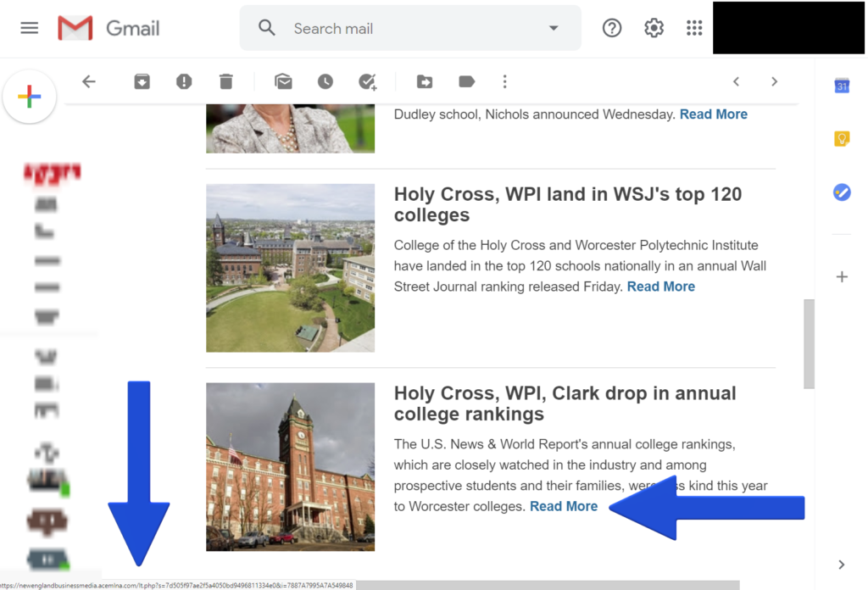The image size is (868, 590).
Task: Archive this email
Action: [142, 81]
